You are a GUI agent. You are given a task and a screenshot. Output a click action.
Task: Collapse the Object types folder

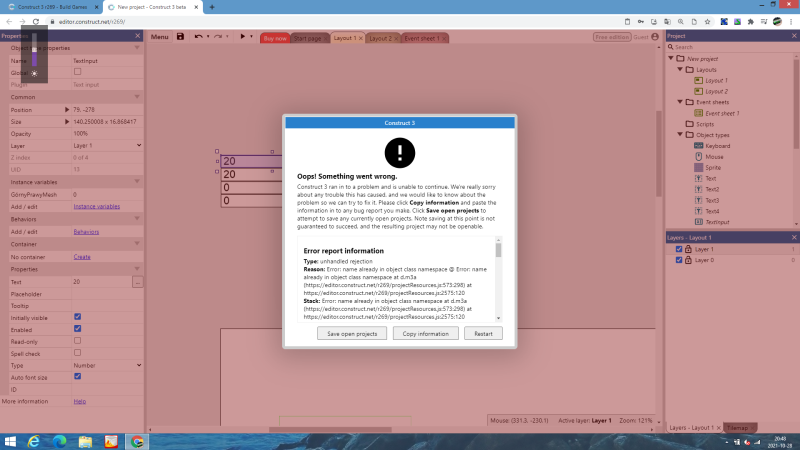click(680, 135)
